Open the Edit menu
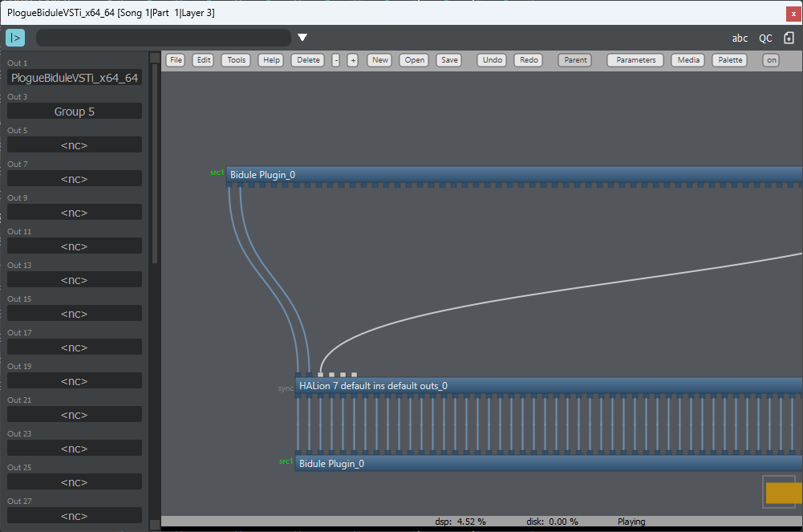Viewport: 803px width, 532px height. tap(204, 60)
